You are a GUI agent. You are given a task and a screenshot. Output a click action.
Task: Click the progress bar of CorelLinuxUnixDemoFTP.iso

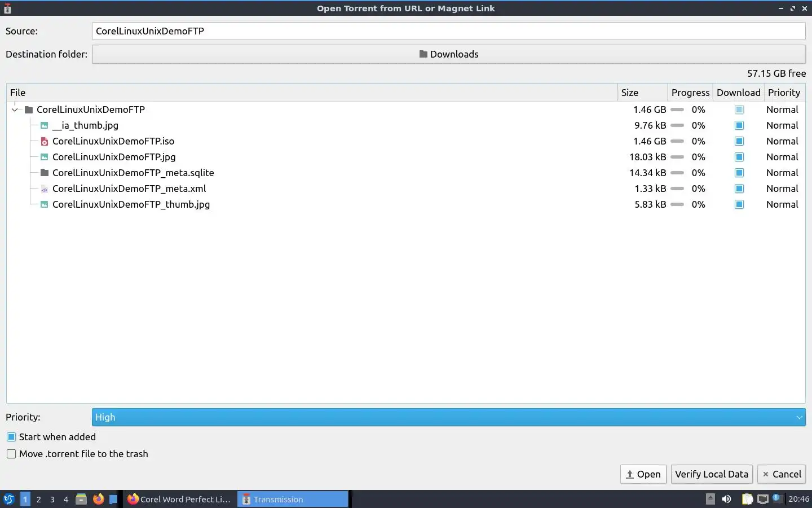[x=677, y=141]
